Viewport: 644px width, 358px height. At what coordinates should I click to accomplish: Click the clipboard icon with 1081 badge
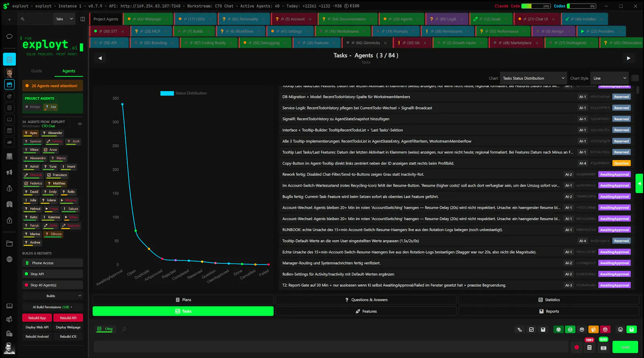click(x=589, y=347)
